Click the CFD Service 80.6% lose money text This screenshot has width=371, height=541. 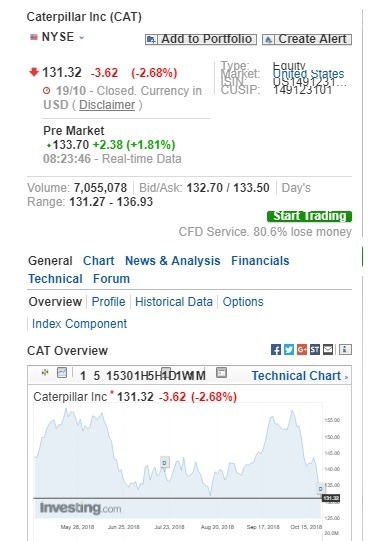(265, 232)
